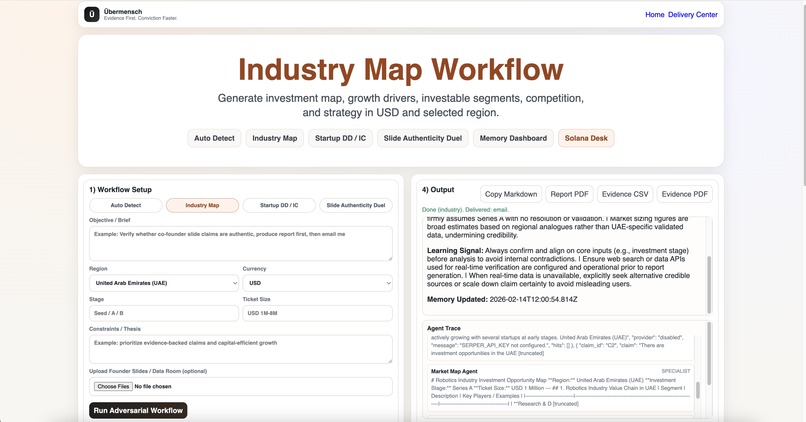The width and height of the screenshot is (806, 422).
Task: Open the Home link
Action: pyautogui.click(x=654, y=14)
